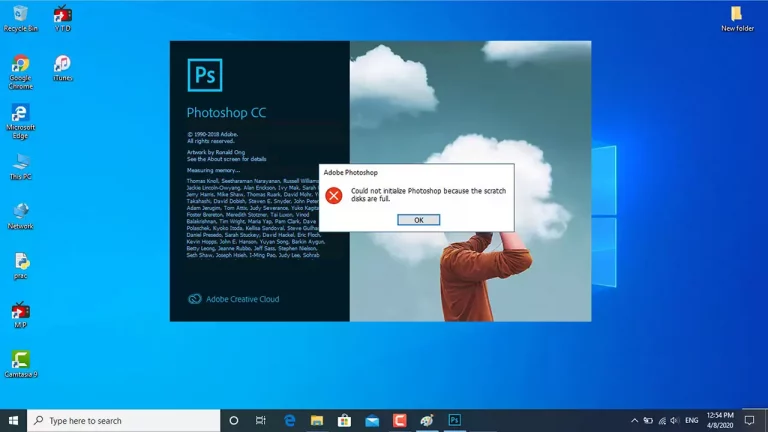Click the red error icon in the dialog
768x432 pixels.
(334, 195)
